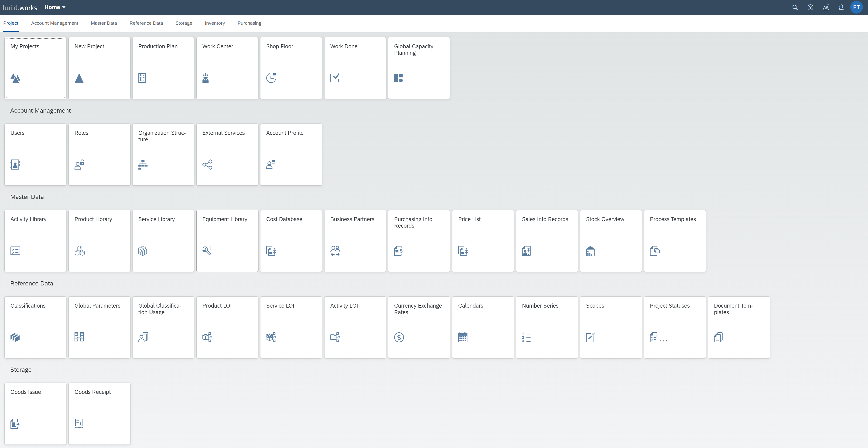This screenshot has width=868, height=448.
Task: Click the Goods Issue document-arrow icon
Action: tap(15, 424)
